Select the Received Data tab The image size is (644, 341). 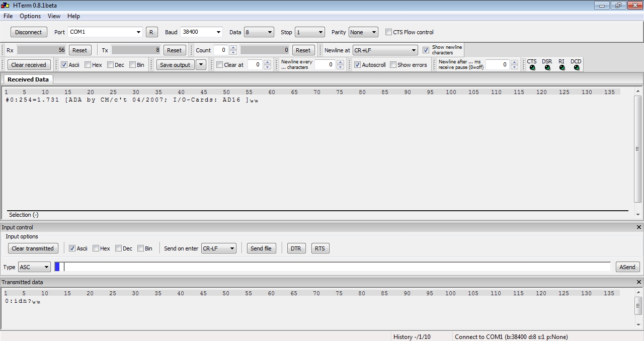[x=28, y=79]
